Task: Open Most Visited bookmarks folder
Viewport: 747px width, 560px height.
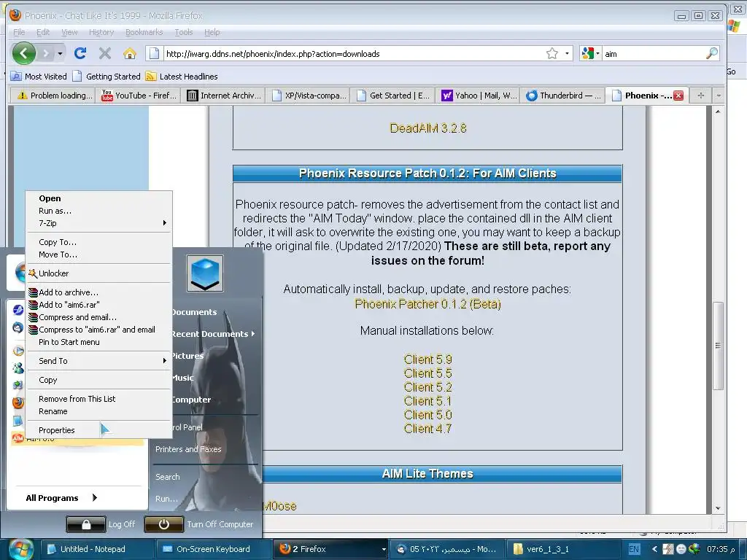Action: pos(39,76)
